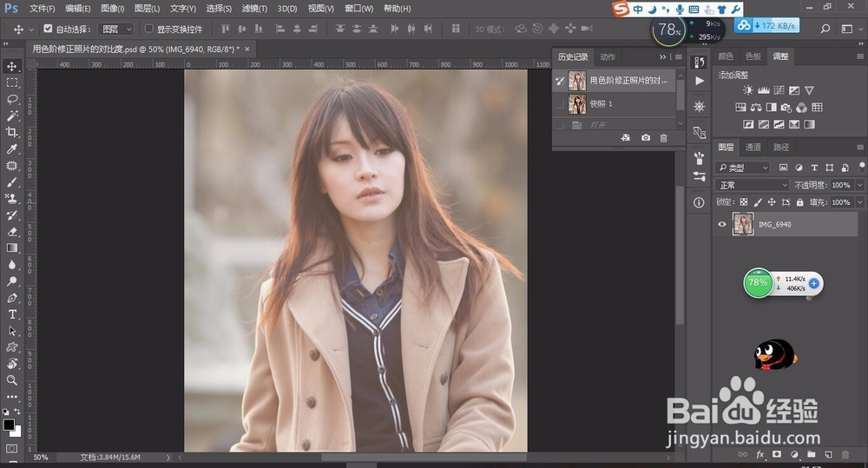Viewport: 868px width, 468px height.
Task: Select the Rectangular Marquee tool
Action: (11, 83)
